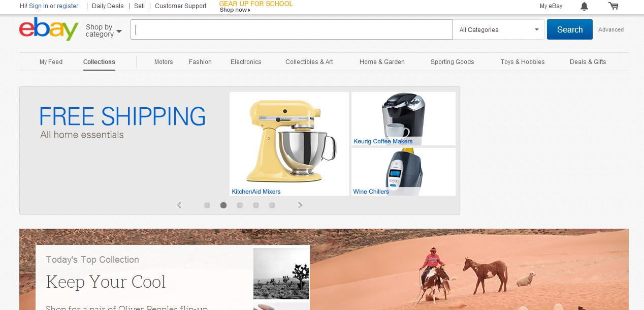Viewport: 644px width, 310px height.
Task: Open the Collections tab
Action: click(99, 62)
